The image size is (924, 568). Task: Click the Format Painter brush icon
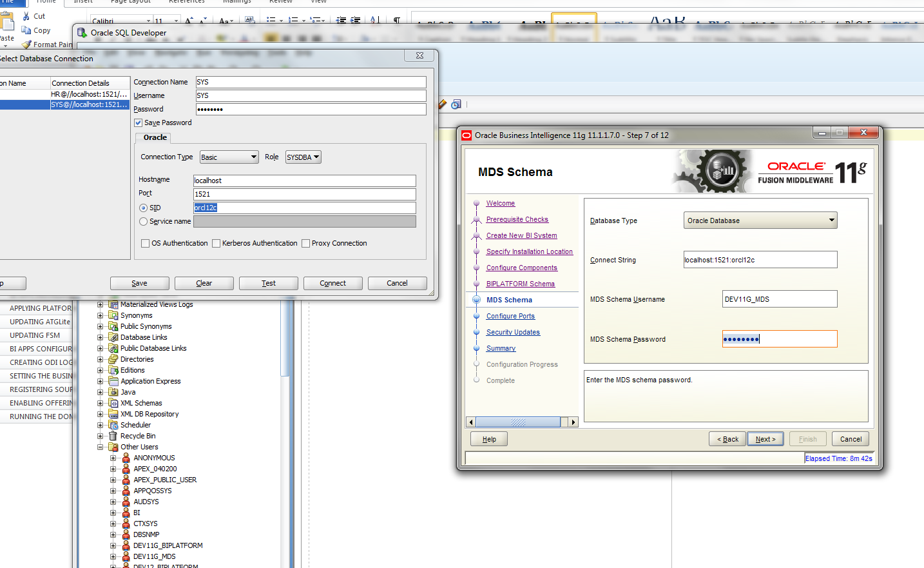[26, 44]
